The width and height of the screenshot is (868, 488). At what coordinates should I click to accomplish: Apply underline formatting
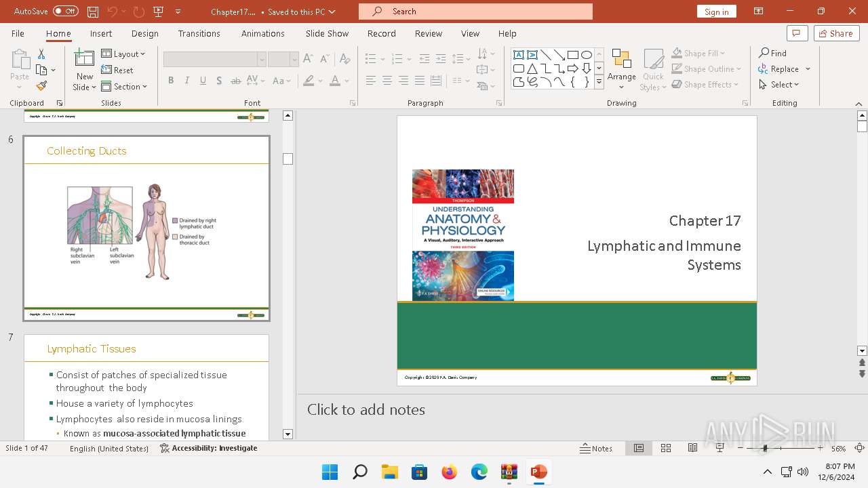pos(203,81)
